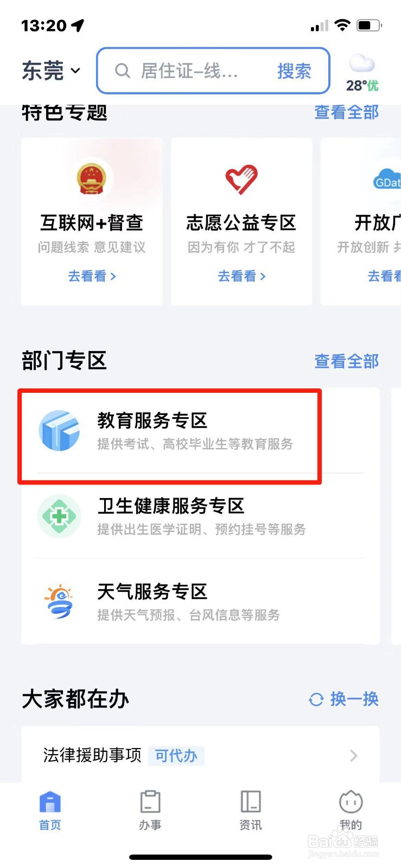Switch to the 资讯 tab
The image size is (401, 868).
pyautogui.click(x=251, y=810)
